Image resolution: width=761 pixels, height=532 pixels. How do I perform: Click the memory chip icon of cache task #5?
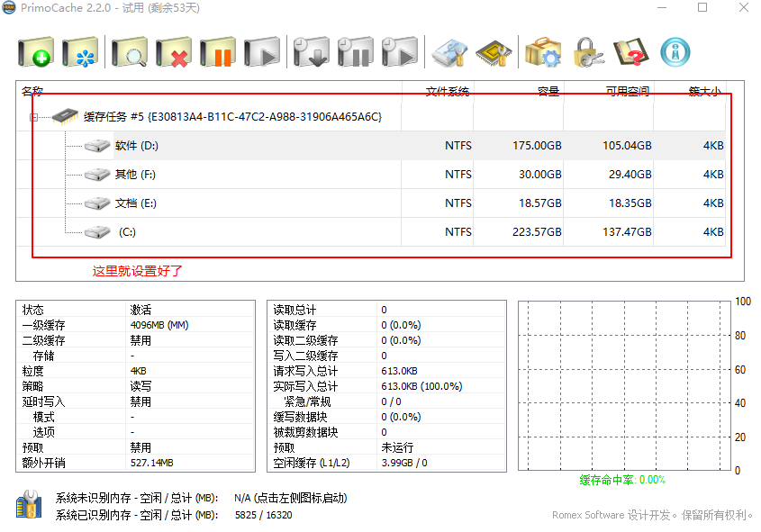point(65,116)
